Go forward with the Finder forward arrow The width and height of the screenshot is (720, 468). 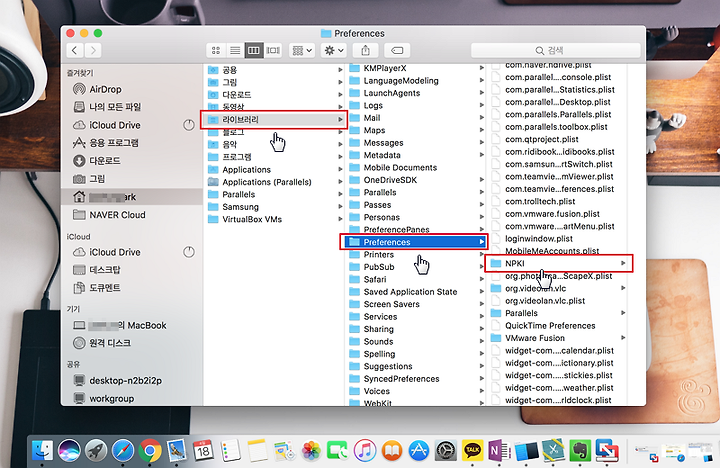coord(93,50)
